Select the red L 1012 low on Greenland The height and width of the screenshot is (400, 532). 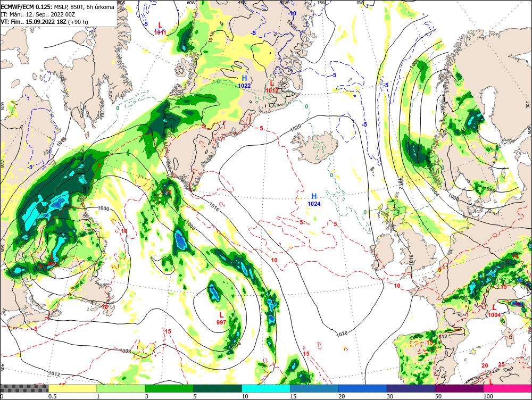pyautogui.click(x=272, y=87)
